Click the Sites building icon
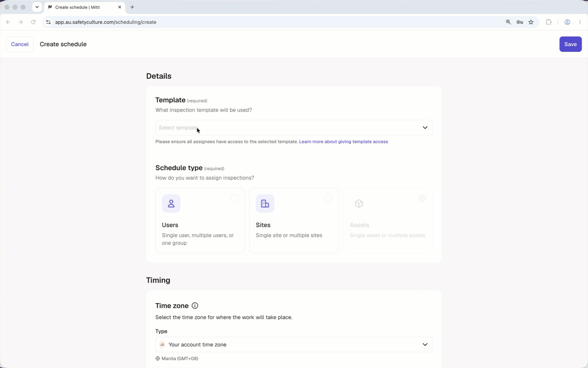 pyautogui.click(x=265, y=204)
